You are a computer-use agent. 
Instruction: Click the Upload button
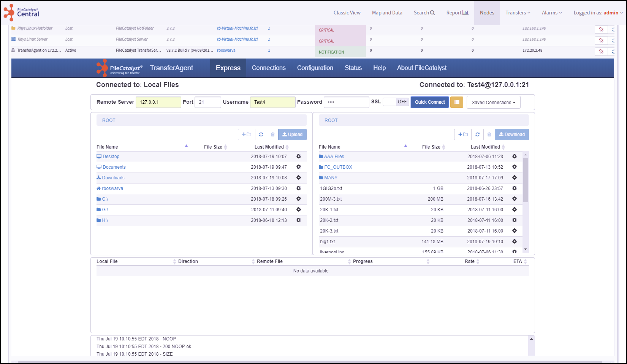pos(292,135)
